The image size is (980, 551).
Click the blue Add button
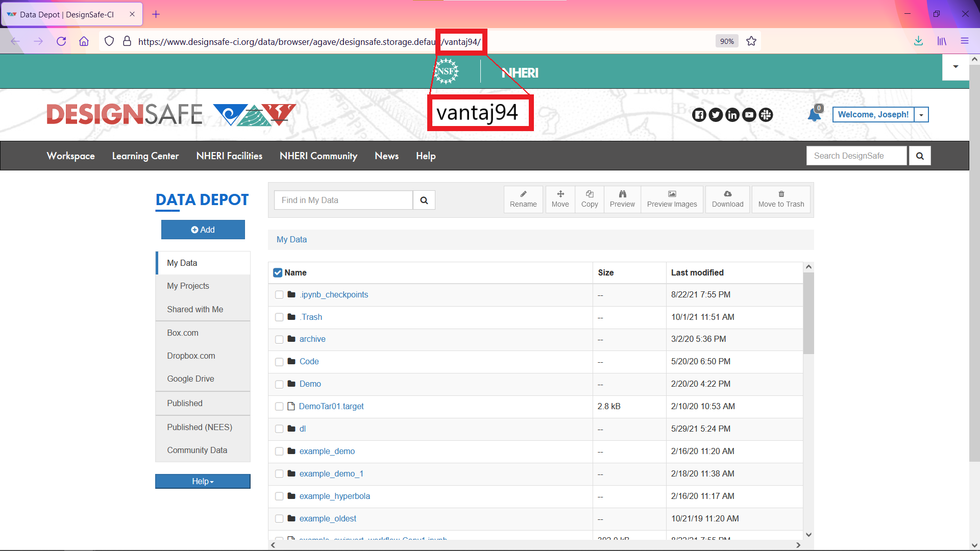pos(203,230)
